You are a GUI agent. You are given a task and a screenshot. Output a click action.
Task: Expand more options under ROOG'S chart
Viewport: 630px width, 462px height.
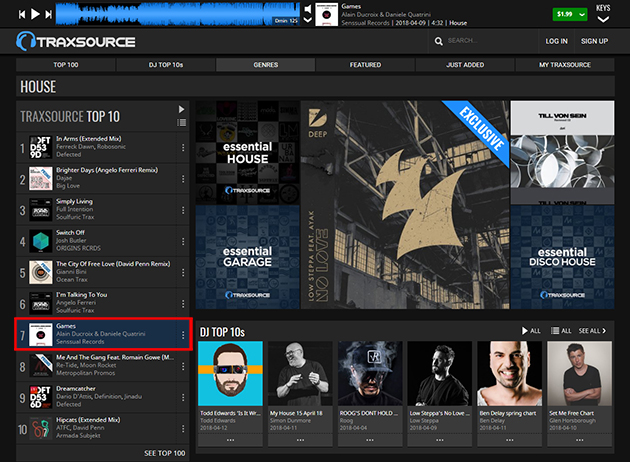370,440
